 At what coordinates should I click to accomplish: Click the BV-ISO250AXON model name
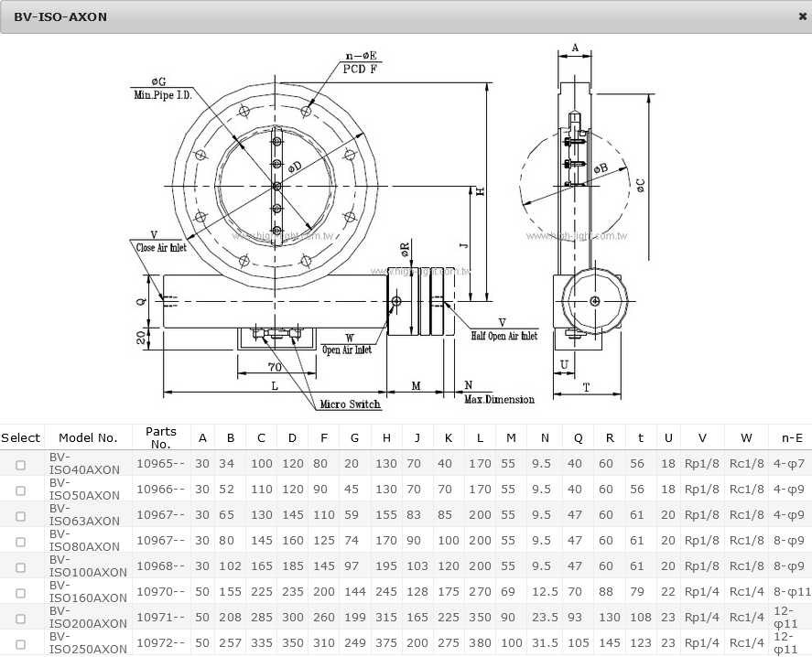pyautogui.click(x=88, y=643)
